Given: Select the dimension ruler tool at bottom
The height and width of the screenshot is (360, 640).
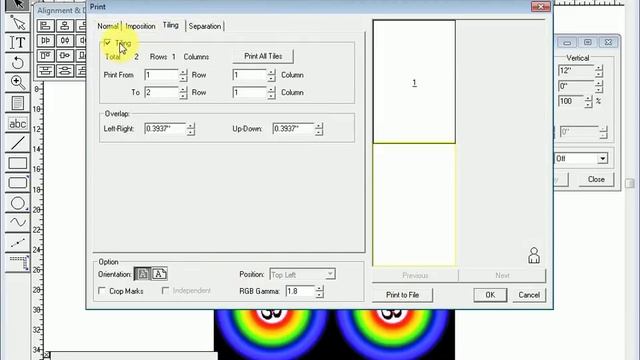Looking at the screenshot, I should pos(18,263).
